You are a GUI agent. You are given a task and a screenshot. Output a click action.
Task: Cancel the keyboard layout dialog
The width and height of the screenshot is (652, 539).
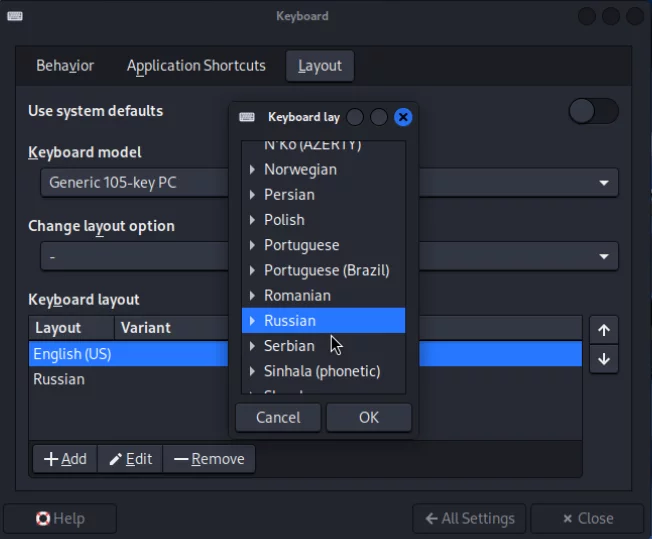[x=278, y=417]
